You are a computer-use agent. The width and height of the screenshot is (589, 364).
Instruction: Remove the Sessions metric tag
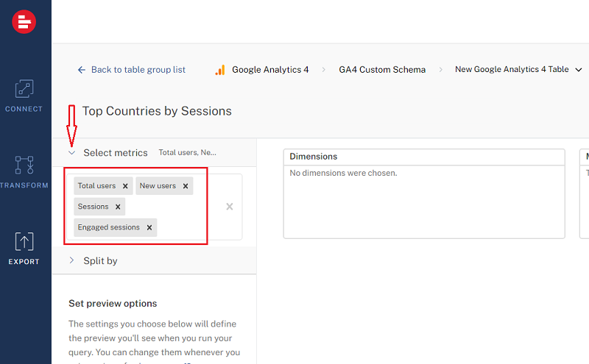tap(118, 207)
